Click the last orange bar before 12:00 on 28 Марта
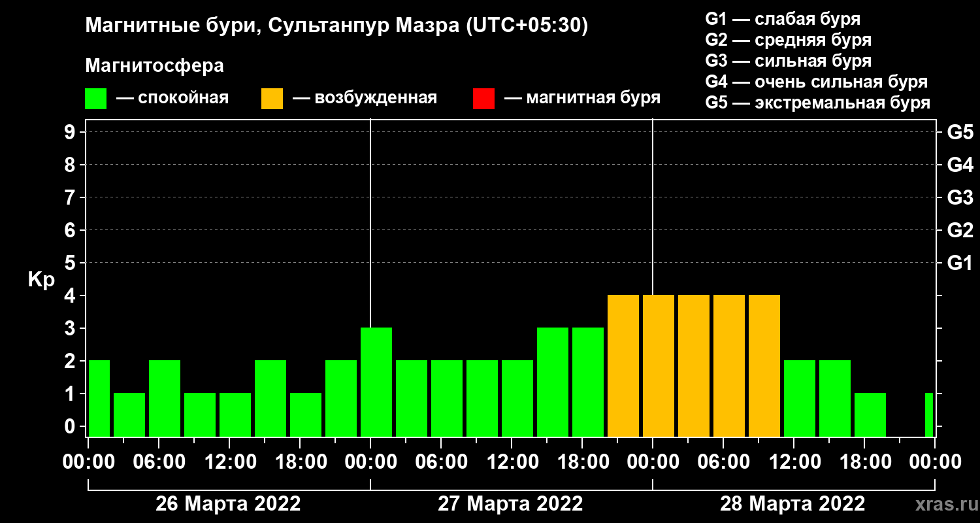 [764, 366]
